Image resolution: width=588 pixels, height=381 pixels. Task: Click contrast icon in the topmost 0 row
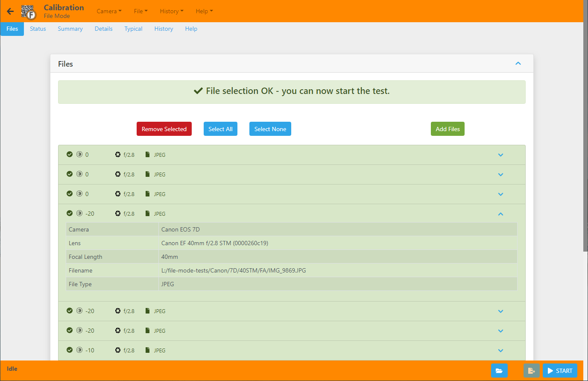[79, 154]
